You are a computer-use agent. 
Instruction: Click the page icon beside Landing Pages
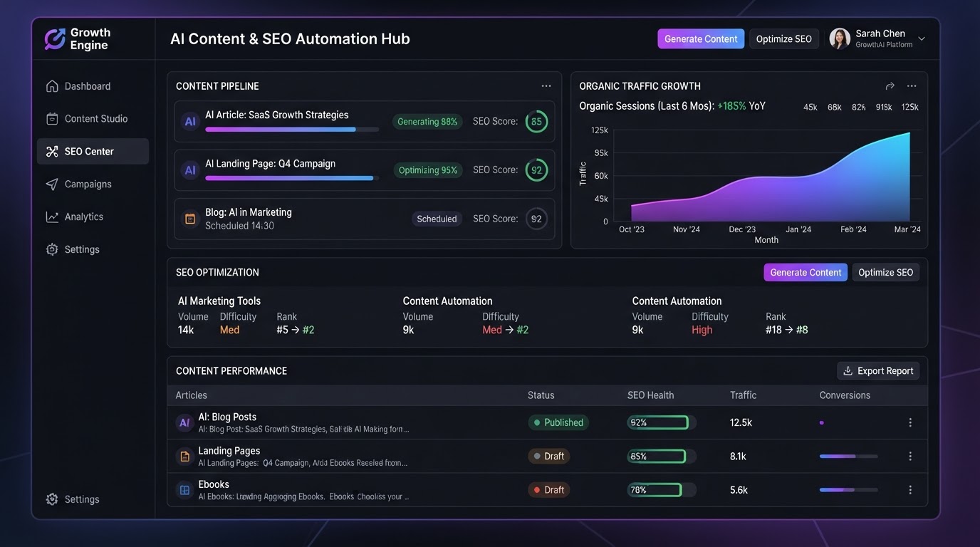tap(184, 456)
